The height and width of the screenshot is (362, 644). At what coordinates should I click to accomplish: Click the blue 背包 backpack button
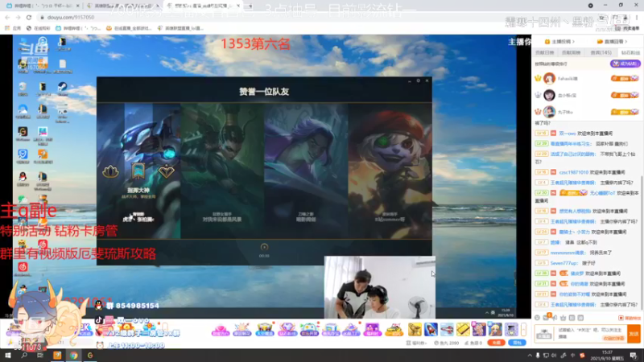pyautogui.click(x=517, y=343)
